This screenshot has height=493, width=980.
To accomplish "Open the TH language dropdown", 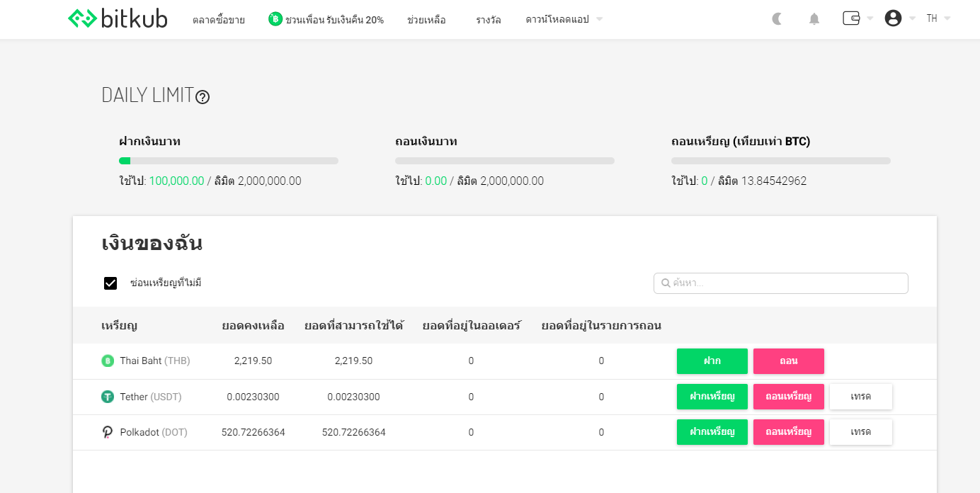I will 938,18.
